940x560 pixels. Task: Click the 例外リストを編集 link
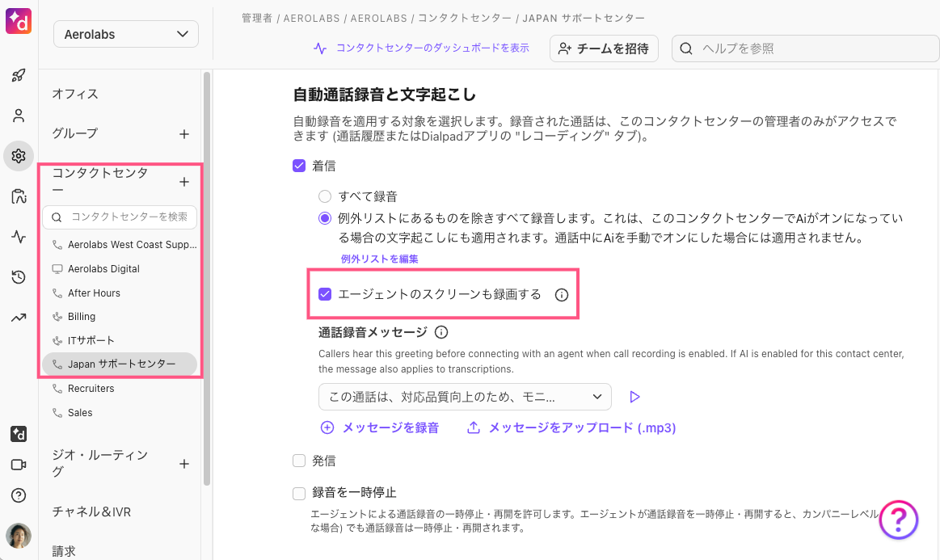pyautogui.click(x=380, y=259)
